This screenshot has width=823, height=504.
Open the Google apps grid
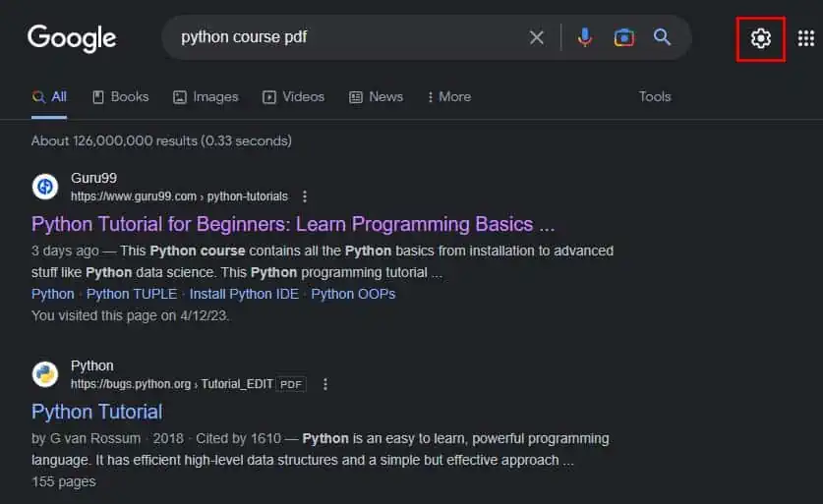pos(805,38)
